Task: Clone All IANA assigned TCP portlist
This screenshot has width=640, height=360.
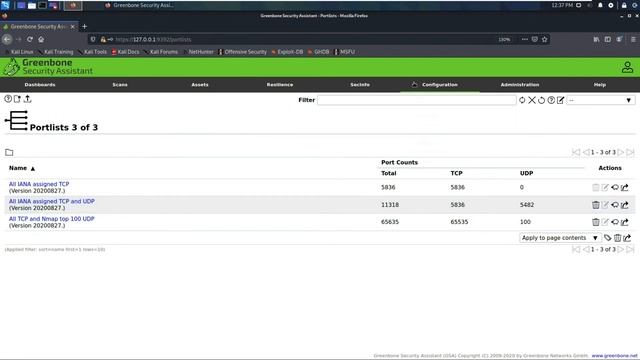Action: [x=615, y=187]
